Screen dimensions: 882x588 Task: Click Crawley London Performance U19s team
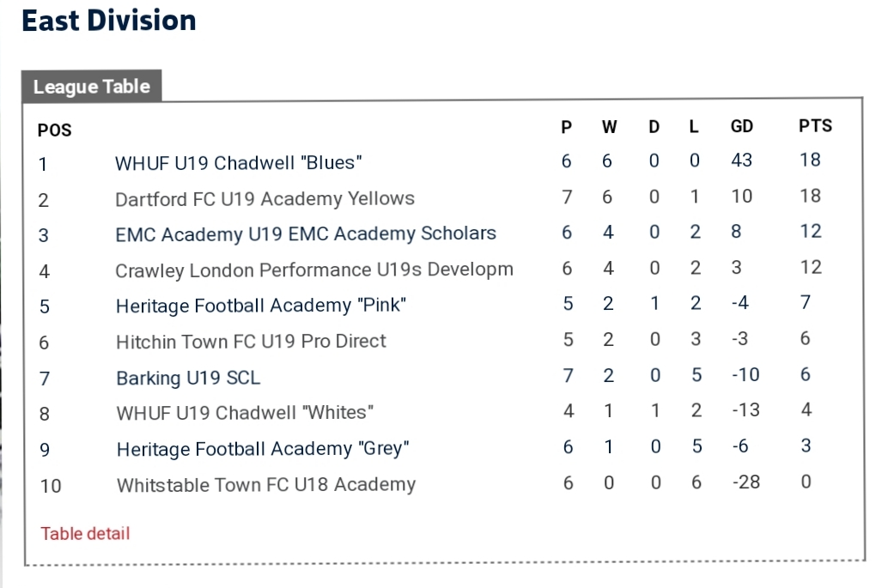[x=313, y=270]
